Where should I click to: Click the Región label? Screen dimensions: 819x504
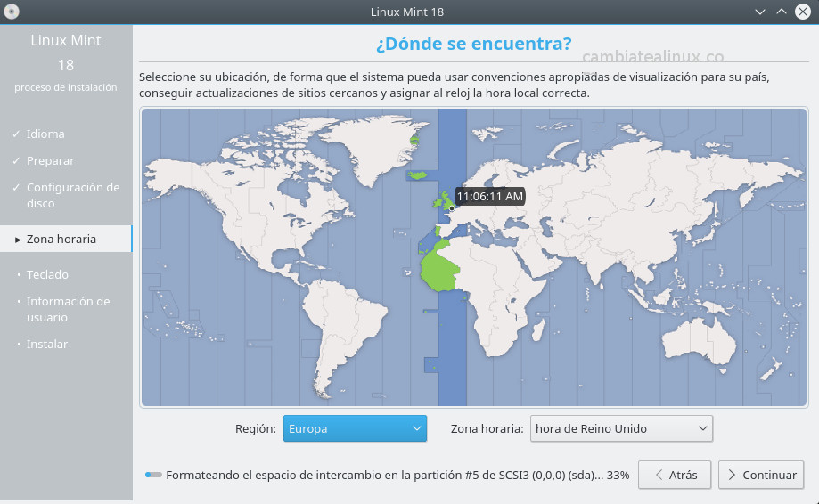(256, 428)
